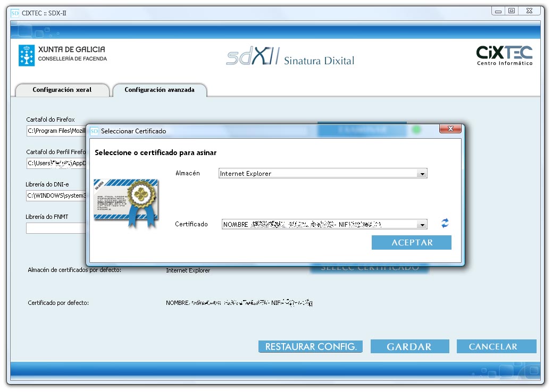552x392 pixels.
Task: Click the Librería do DNI-e path field
Action: (x=56, y=195)
